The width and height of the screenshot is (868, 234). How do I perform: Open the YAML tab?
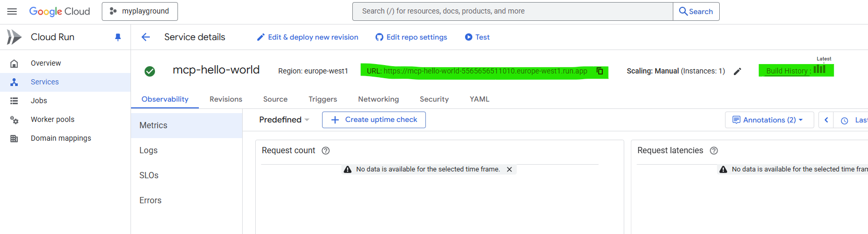point(479,99)
